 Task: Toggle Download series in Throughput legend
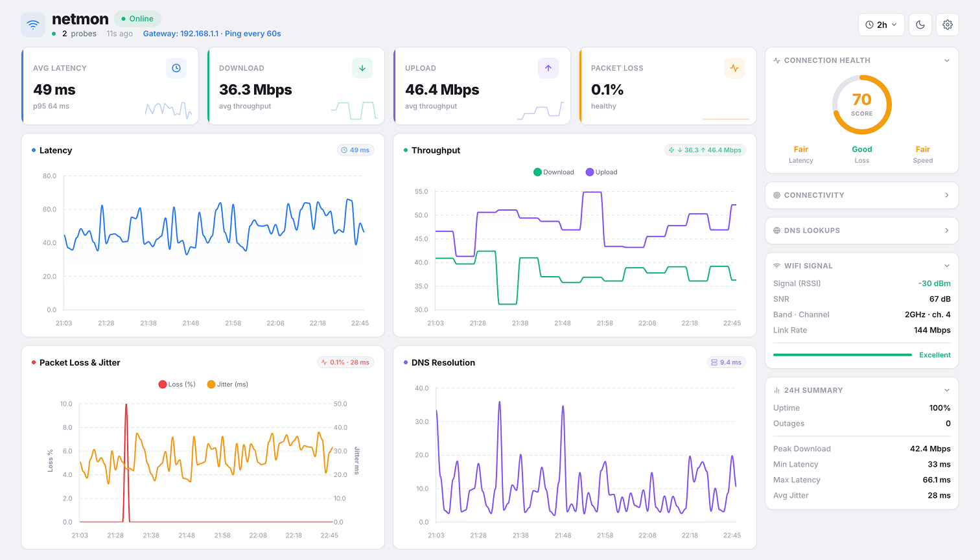(x=554, y=172)
